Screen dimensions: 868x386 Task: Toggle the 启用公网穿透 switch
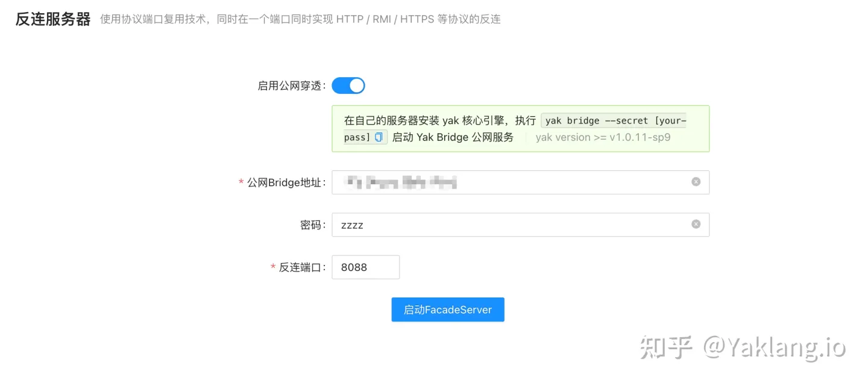(x=348, y=86)
